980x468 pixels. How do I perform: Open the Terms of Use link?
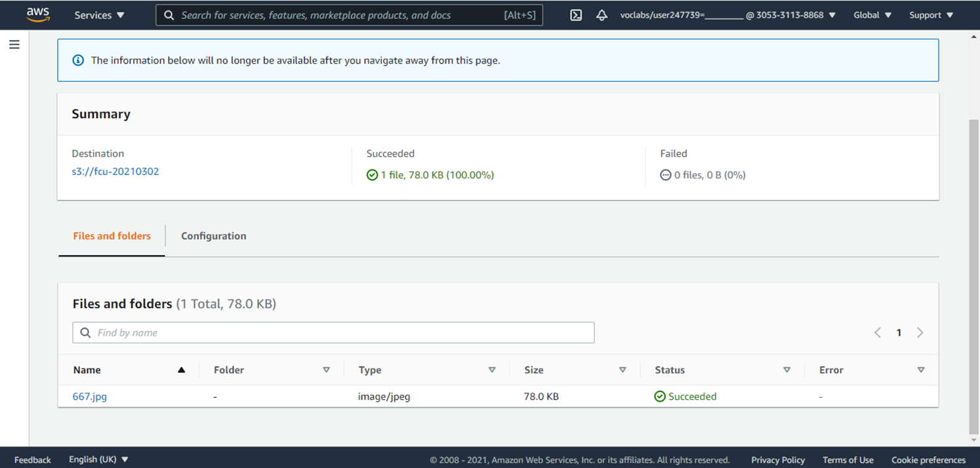pos(848,459)
